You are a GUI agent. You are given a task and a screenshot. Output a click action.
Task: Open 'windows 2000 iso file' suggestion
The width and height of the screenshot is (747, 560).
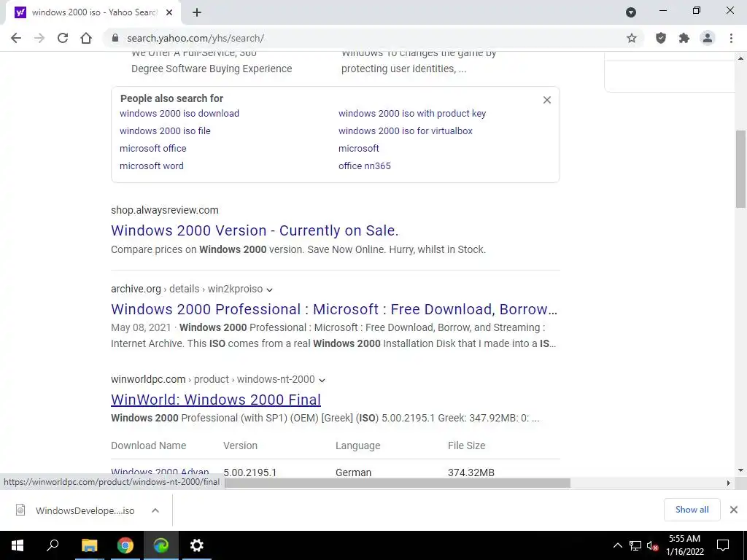165,131
